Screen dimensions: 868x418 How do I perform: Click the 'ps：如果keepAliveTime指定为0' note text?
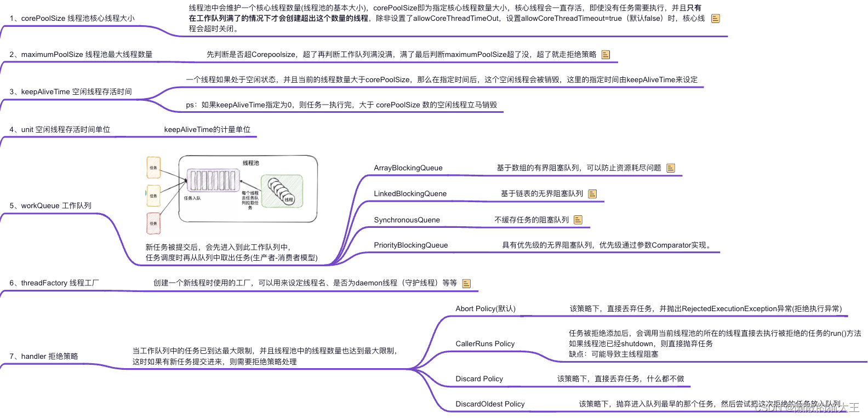click(x=341, y=105)
